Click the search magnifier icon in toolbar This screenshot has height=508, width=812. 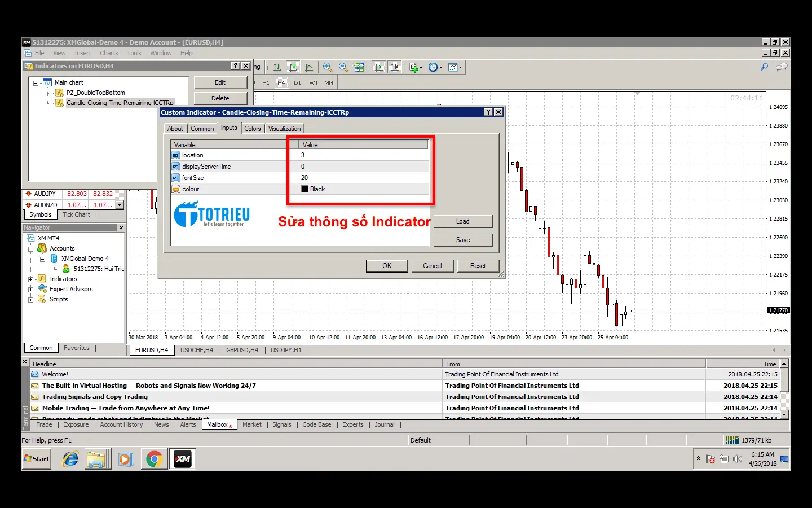pyautogui.click(x=764, y=67)
